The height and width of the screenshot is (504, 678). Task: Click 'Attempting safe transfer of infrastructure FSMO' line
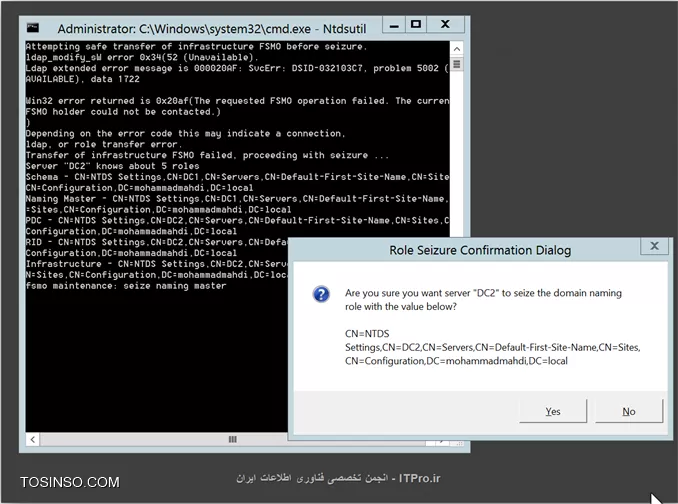(x=196, y=46)
